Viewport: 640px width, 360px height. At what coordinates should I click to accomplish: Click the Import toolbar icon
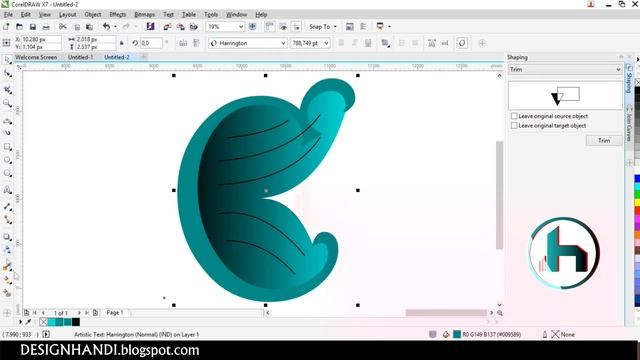(x=167, y=27)
